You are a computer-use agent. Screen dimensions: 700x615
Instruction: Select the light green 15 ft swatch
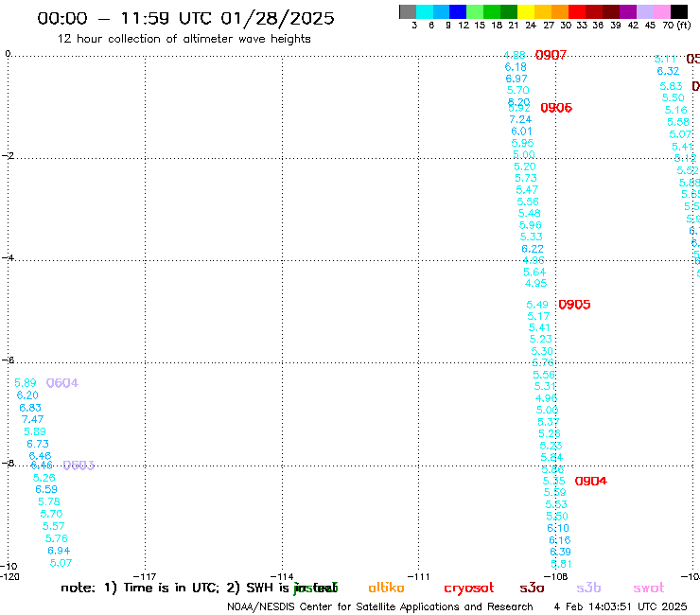(x=475, y=12)
